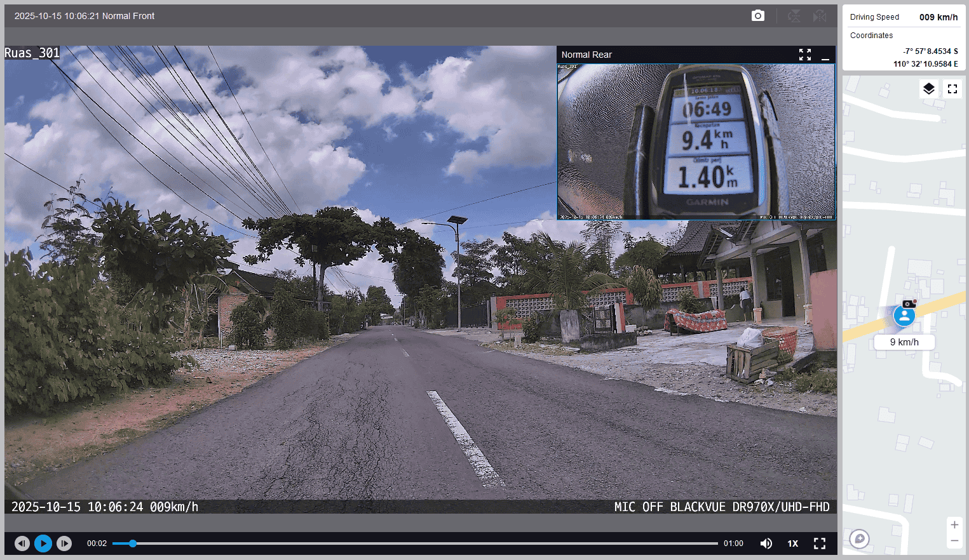Screen dimensions: 969x560
Task: Expand the map to fullscreen
Action: tap(952, 89)
